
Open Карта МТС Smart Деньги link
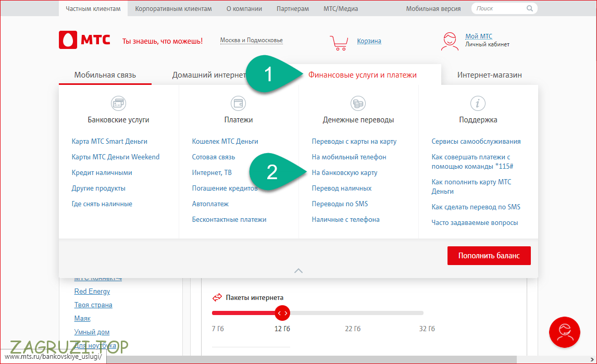pos(109,141)
